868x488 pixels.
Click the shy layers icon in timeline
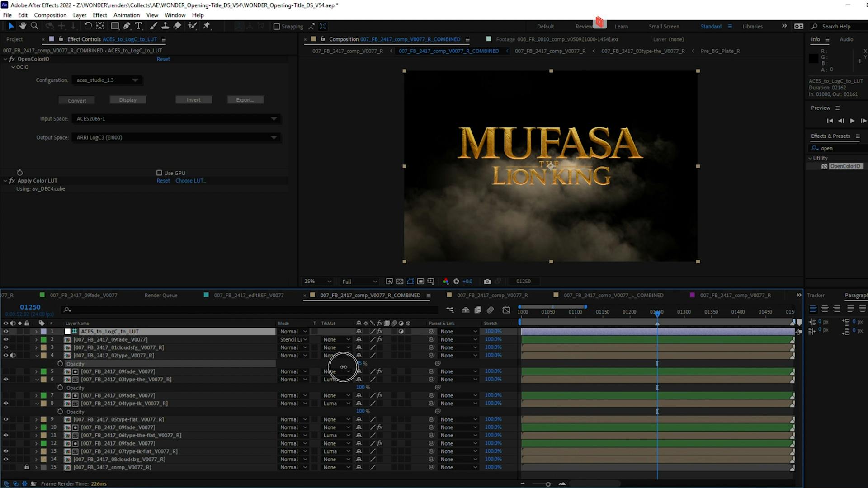pos(466,310)
